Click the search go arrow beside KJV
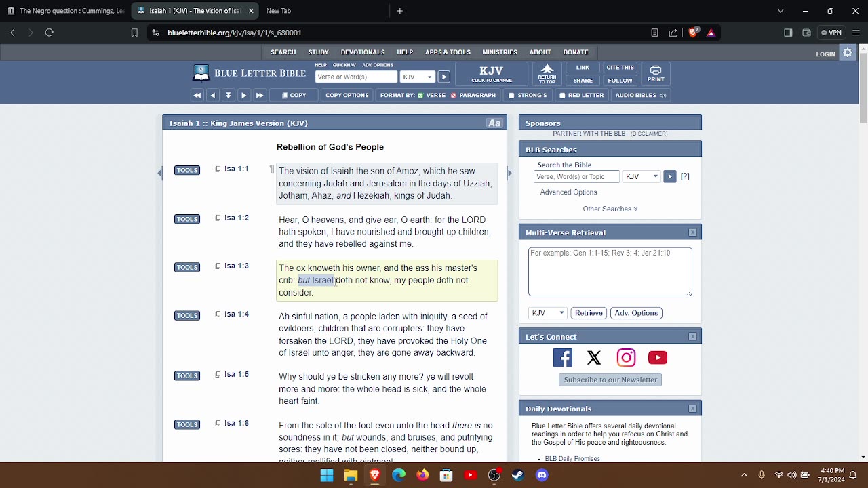 [x=443, y=77]
